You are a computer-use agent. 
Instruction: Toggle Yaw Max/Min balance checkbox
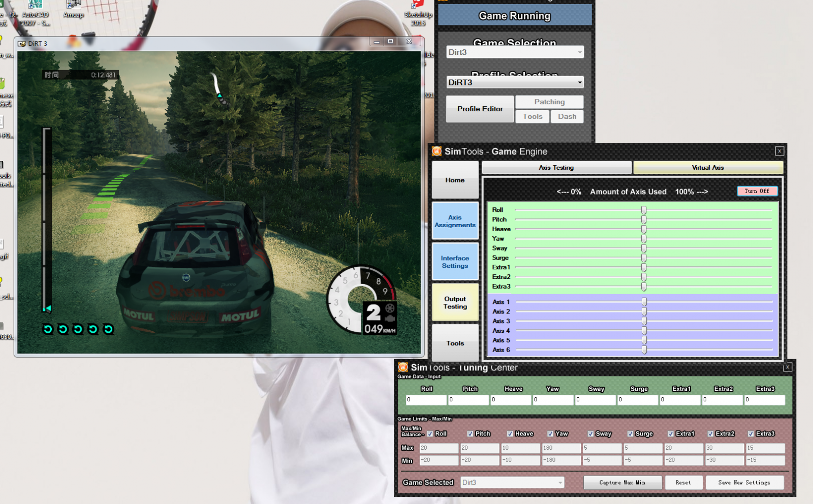coord(550,434)
